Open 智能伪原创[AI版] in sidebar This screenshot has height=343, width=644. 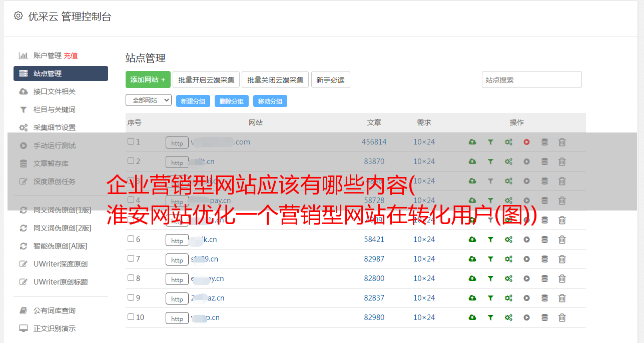[61, 246]
